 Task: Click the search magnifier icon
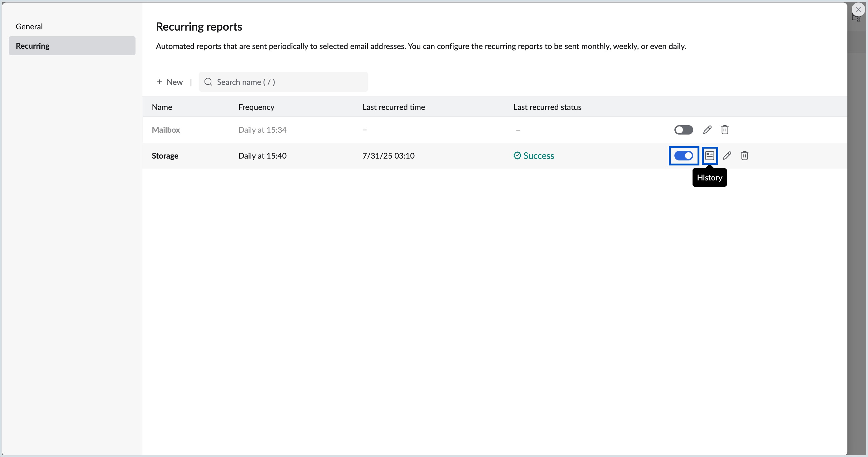(x=208, y=82)
